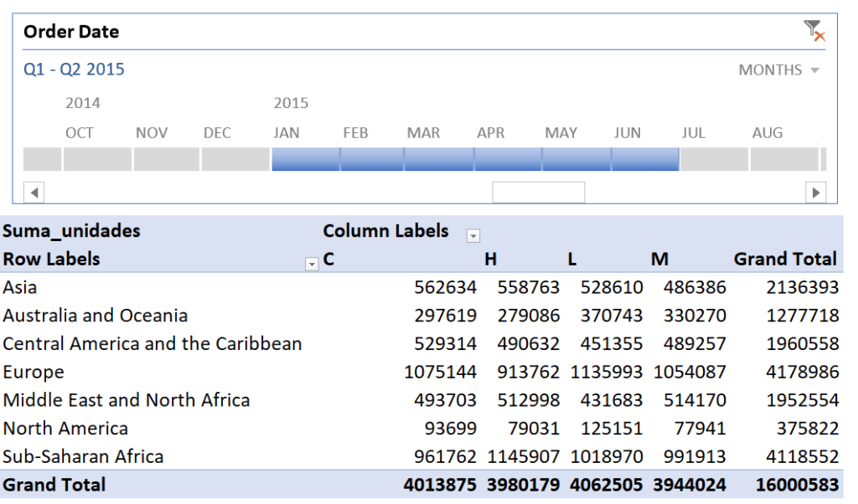Click the Grand Total row label

(x=54, y=485)
